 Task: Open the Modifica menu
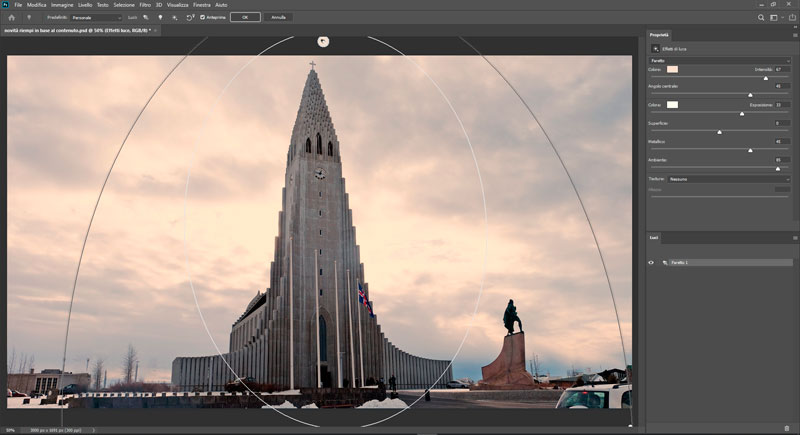37,5
